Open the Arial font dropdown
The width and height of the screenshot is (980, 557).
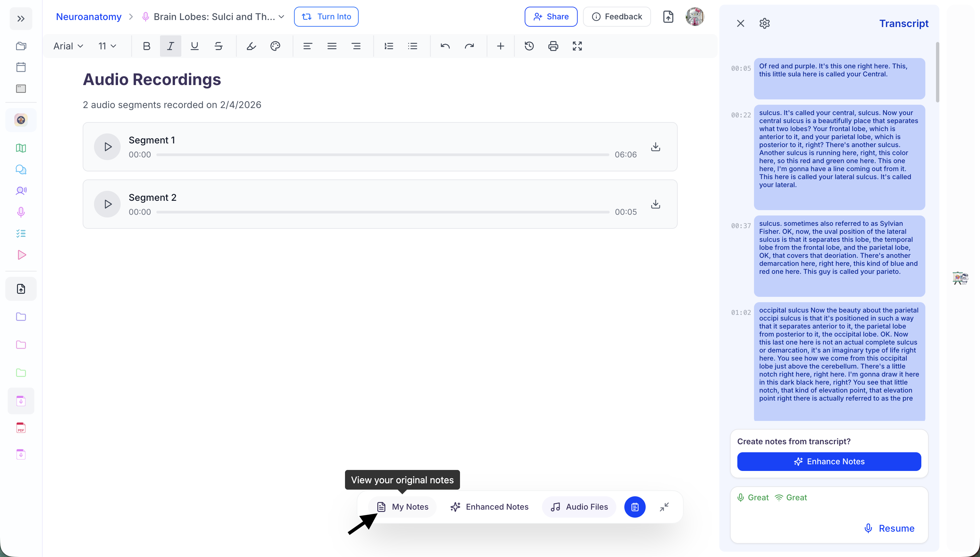click(68, 46)
